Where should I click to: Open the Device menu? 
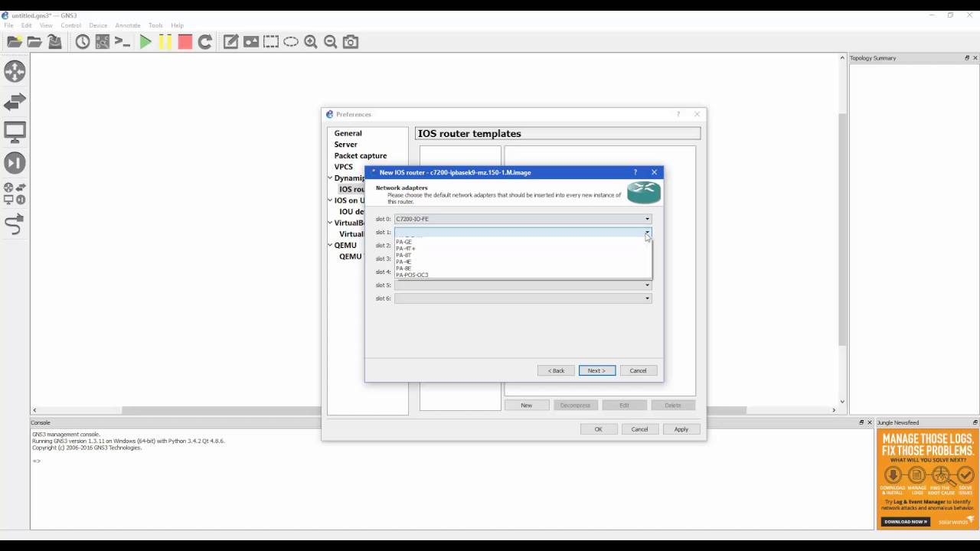click(x=98, y=25)
